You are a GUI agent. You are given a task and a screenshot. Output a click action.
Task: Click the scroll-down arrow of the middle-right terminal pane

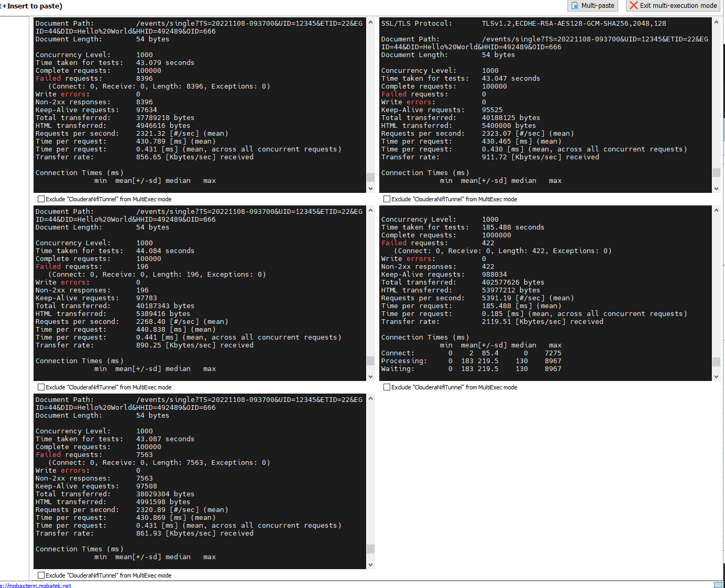717,376
